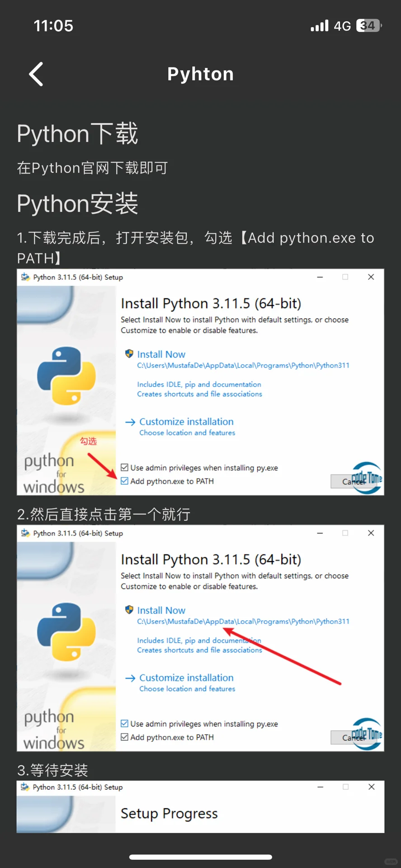Select the Python安装 heading
The width and height of the screenshot is (401, 868).
[77, 203]
